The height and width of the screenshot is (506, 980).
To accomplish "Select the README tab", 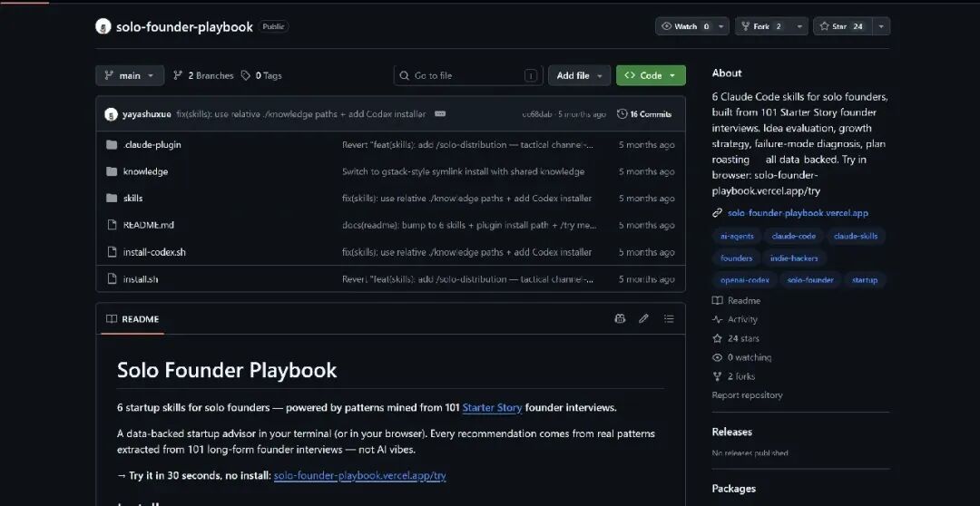I will pos(132,319).
